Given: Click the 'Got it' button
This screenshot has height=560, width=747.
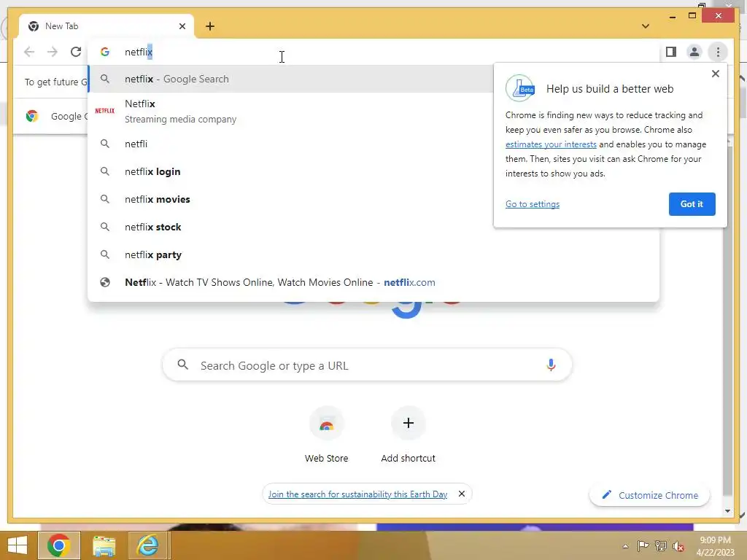Looking at the screenshot, I should click(x=692, y=204).
